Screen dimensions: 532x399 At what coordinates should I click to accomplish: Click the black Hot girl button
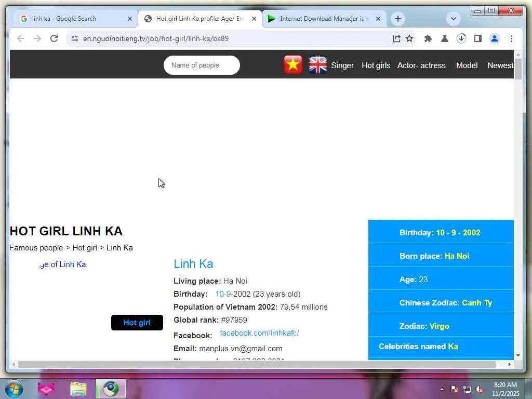[x=137, y=322]
